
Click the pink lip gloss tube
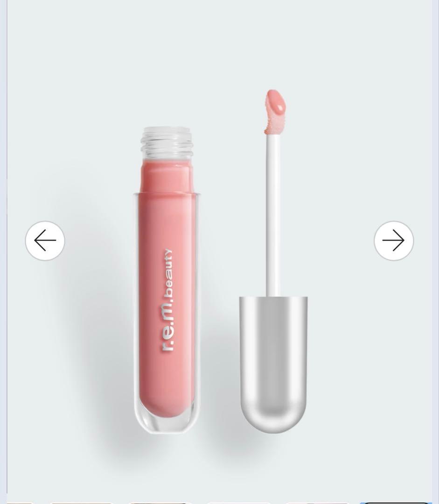(x=167, y=280)
